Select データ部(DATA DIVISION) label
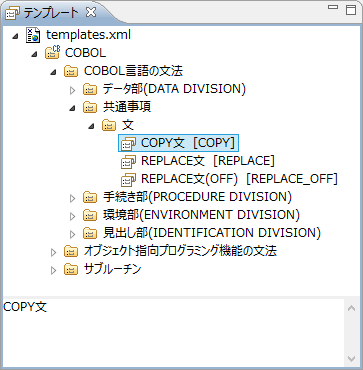This screenshot has width=363, height=370. pos(174,89)
